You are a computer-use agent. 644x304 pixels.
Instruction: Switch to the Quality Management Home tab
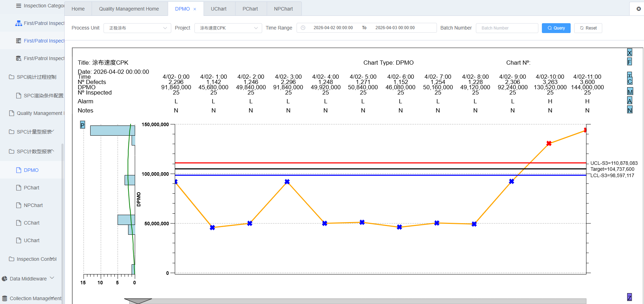coord(129,9)
